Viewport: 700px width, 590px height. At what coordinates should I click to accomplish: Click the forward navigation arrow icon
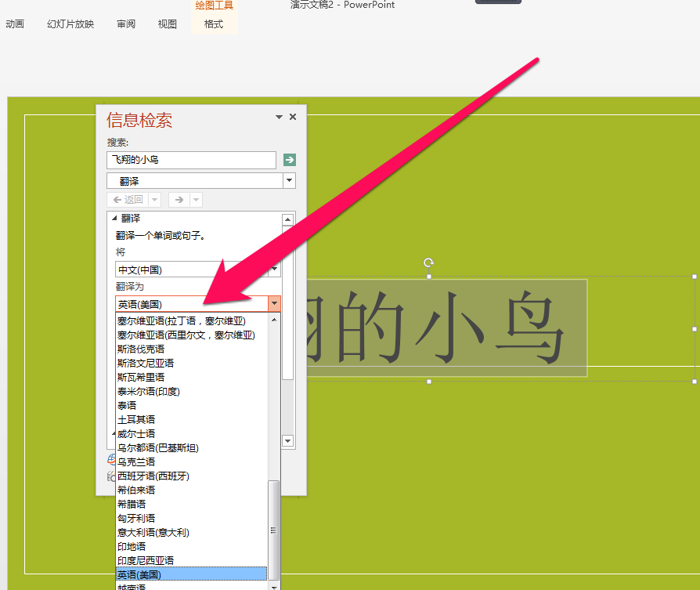pos(179,199)
